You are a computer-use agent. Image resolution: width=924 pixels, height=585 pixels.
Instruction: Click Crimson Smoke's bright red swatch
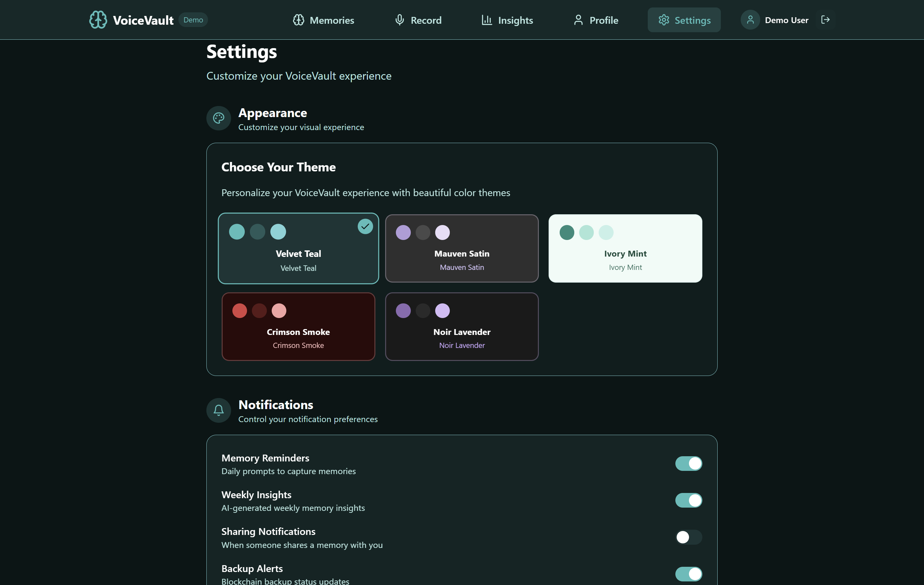click(x=240, y=311)
